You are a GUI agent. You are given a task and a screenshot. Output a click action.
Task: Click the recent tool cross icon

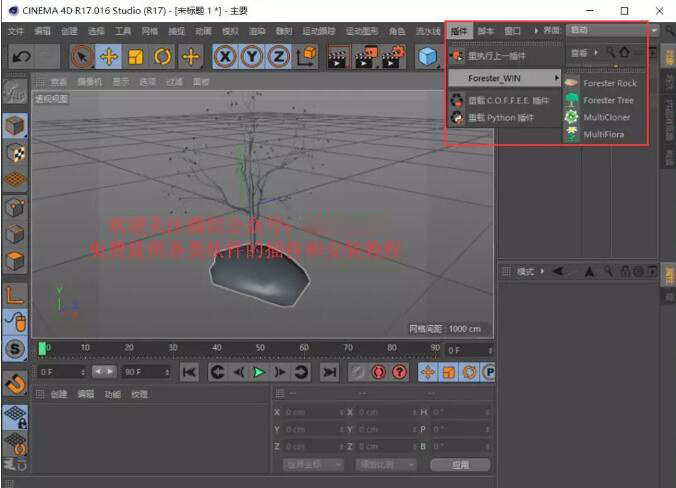tap(191, 56)
